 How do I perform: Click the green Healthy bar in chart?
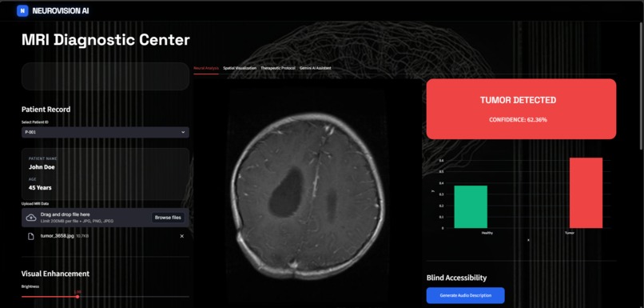tap(471, 206)
